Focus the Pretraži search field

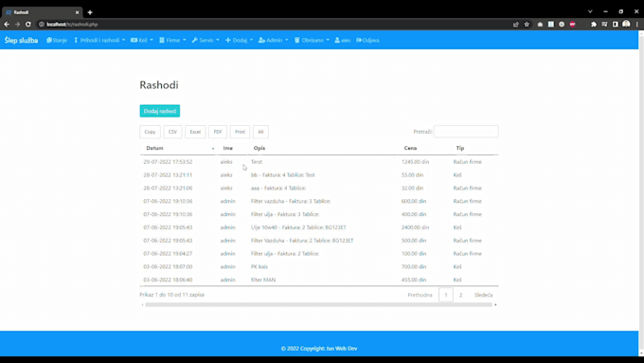tap(466, 132)
